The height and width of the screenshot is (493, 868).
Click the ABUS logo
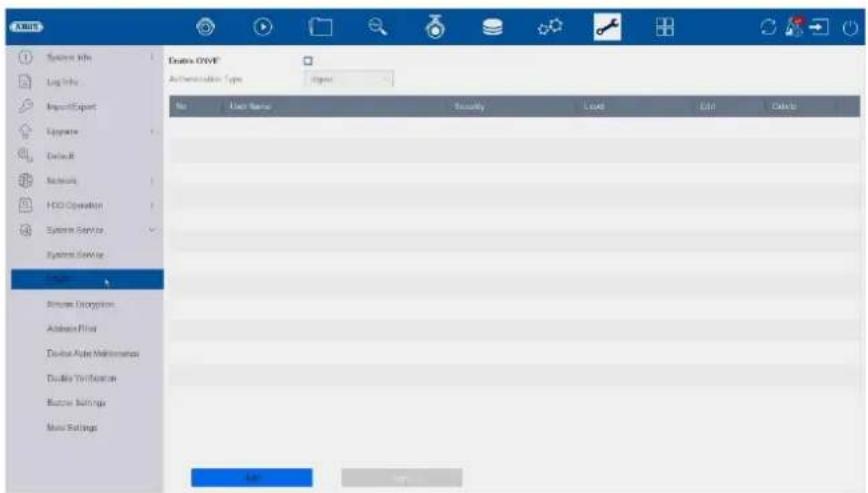[x=27, y=27]
